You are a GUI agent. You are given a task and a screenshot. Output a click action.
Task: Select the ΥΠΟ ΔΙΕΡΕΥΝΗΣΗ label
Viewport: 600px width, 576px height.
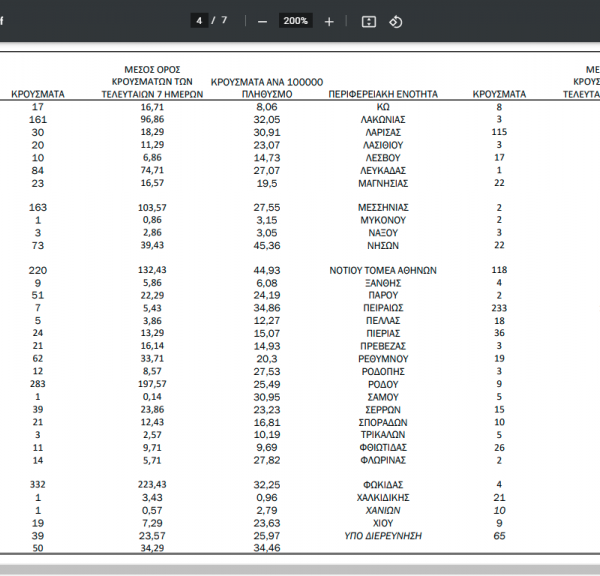383,536
